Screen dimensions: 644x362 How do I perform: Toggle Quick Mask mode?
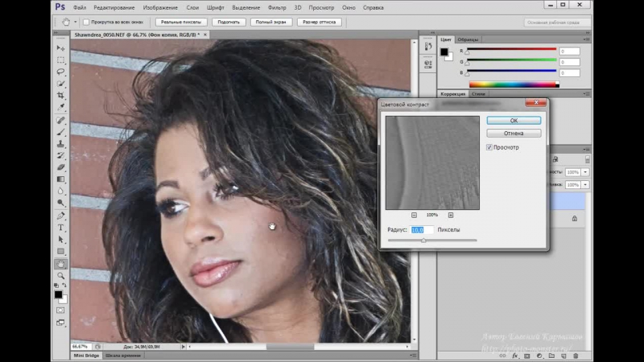click(60, 311)
